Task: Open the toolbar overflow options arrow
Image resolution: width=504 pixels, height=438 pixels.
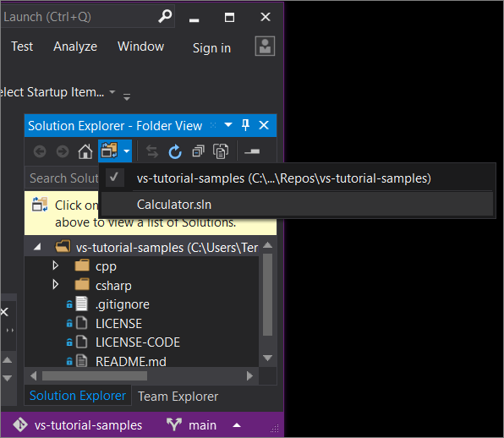Action: 127,96
